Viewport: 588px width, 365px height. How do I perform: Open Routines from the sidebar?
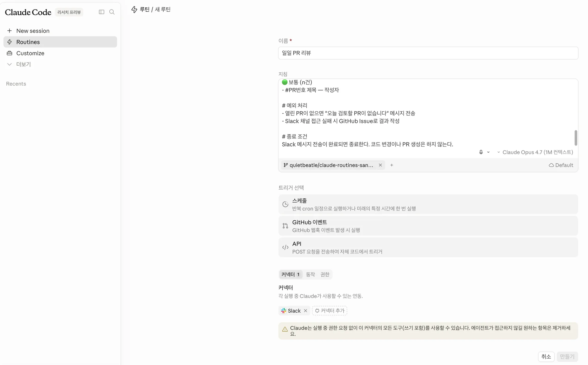pos(28,42)
